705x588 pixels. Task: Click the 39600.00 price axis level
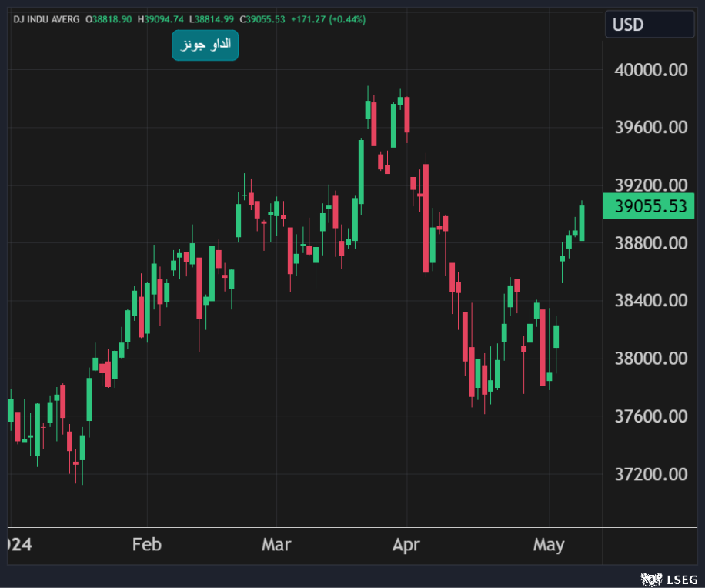[x=651, y=127]
